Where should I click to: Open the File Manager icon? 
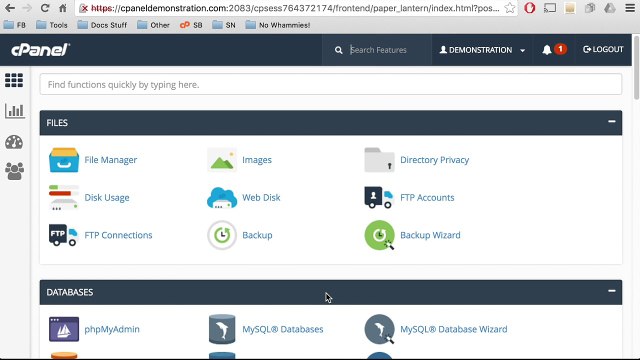coord(64,160)
